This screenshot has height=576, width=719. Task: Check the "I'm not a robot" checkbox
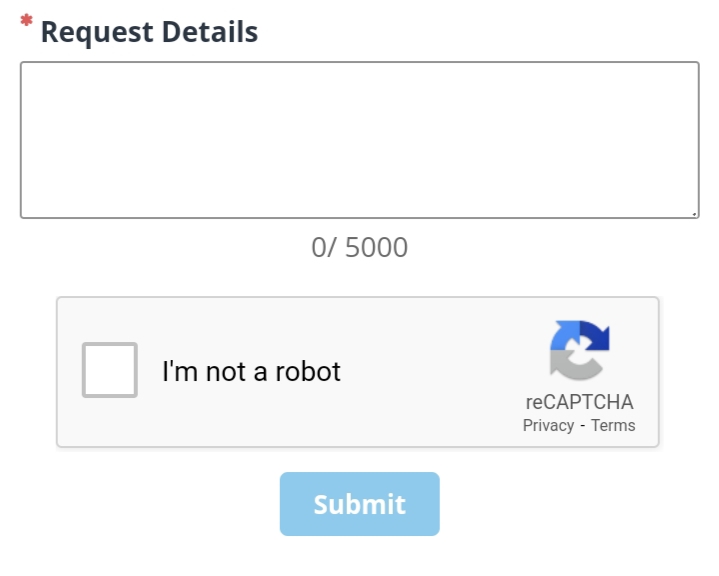pyautogui.click(x=110, y=370)
